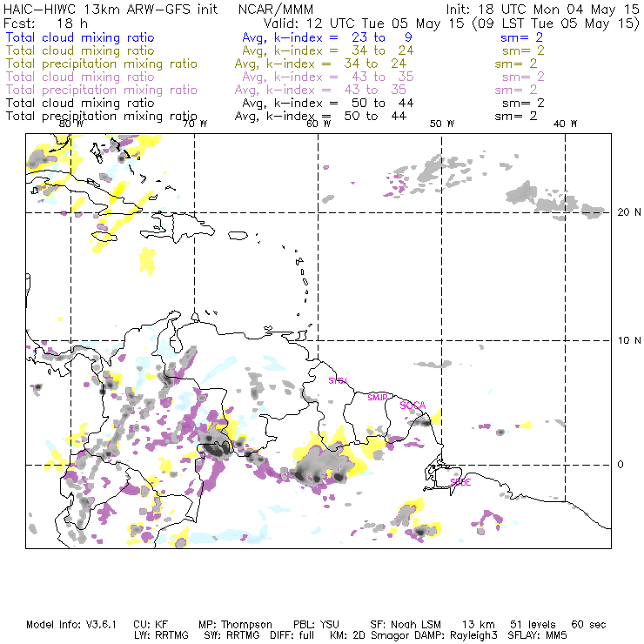Click the 'Fcst: 18 h' forecast hour text
Screen dimensions: 644x644
tap(45, 23)
